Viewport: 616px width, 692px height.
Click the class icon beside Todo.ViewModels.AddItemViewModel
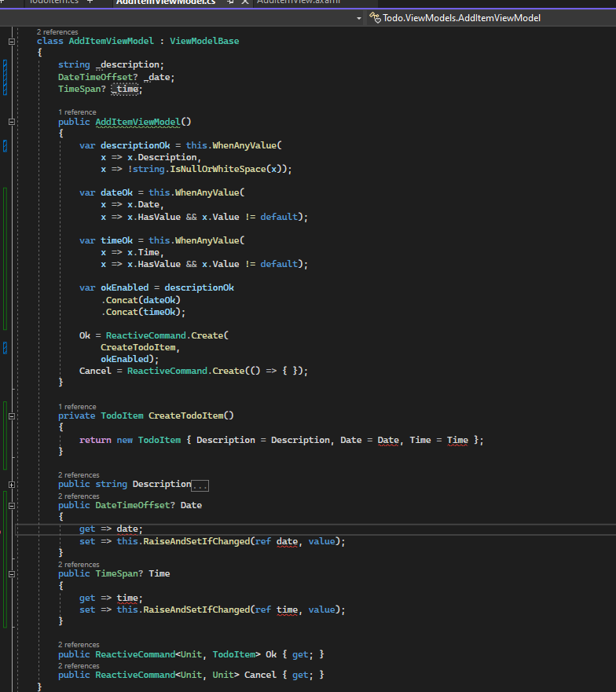point(375,17)
